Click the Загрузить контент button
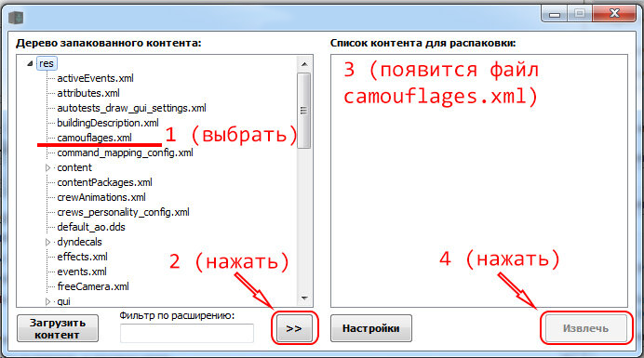This screenshot has width=644, height=358. [58, 328]
